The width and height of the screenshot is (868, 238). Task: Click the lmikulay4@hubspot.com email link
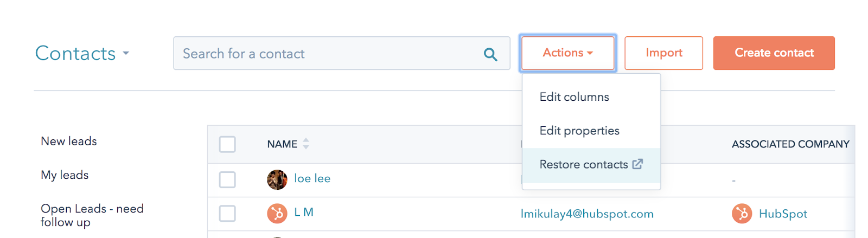coord(586,214)
